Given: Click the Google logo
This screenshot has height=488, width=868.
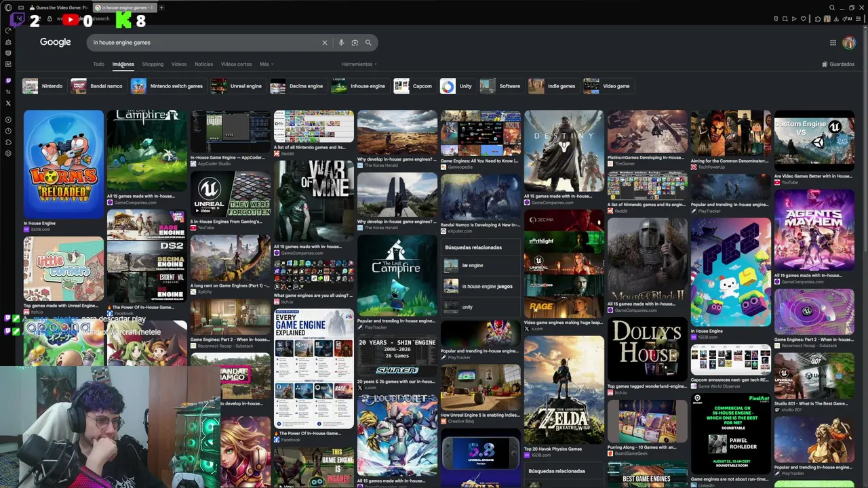Looking at the screenshot, I should pyautogui.click(x=56, y=42).
